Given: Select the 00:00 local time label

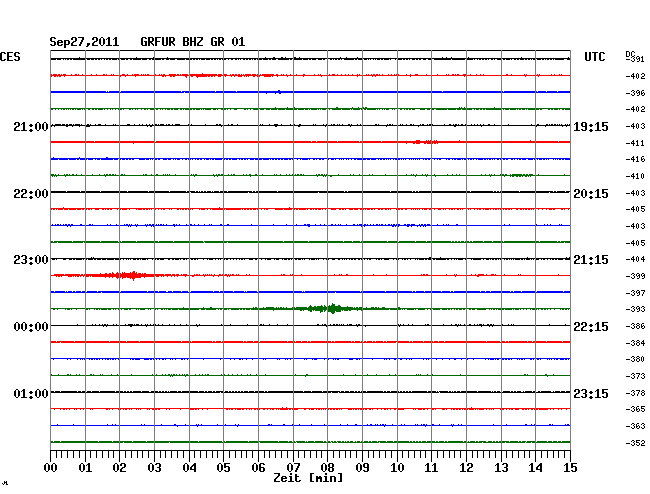Looking at the screenshot, I should click(31, 327).
